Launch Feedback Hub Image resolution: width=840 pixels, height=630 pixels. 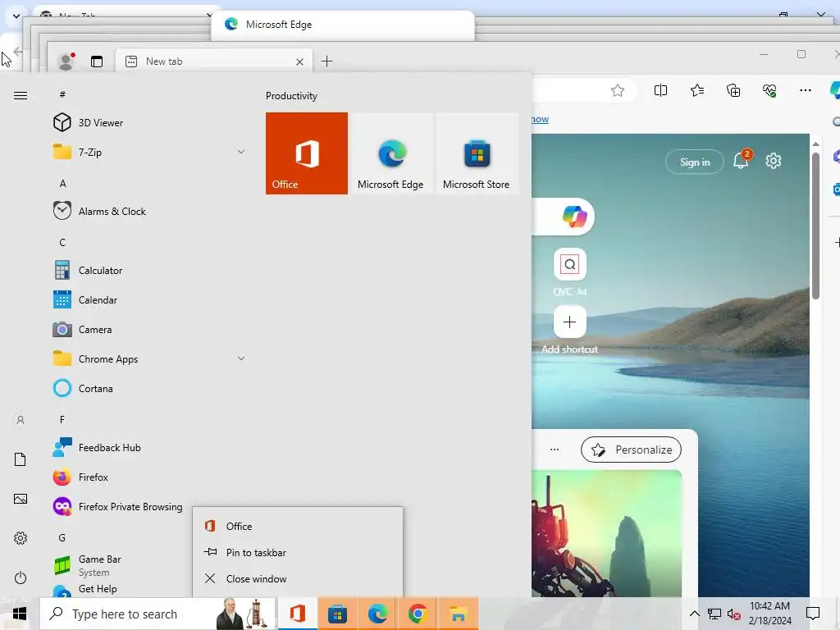pyautogui.click(x=148, y=447)
